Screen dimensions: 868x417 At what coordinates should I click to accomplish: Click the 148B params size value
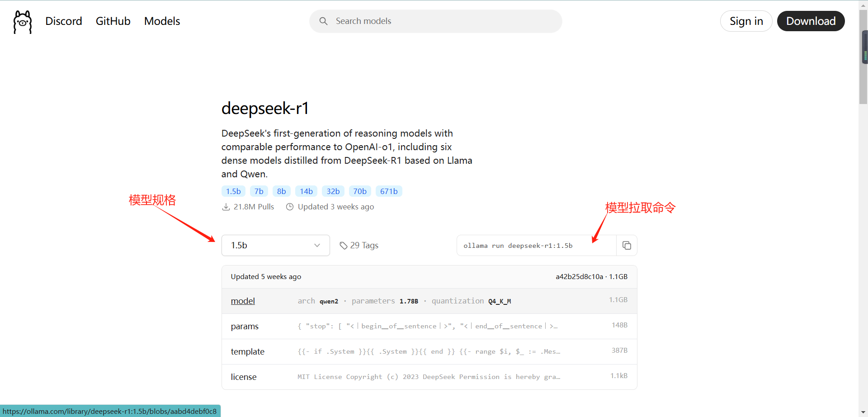(619, 325)
